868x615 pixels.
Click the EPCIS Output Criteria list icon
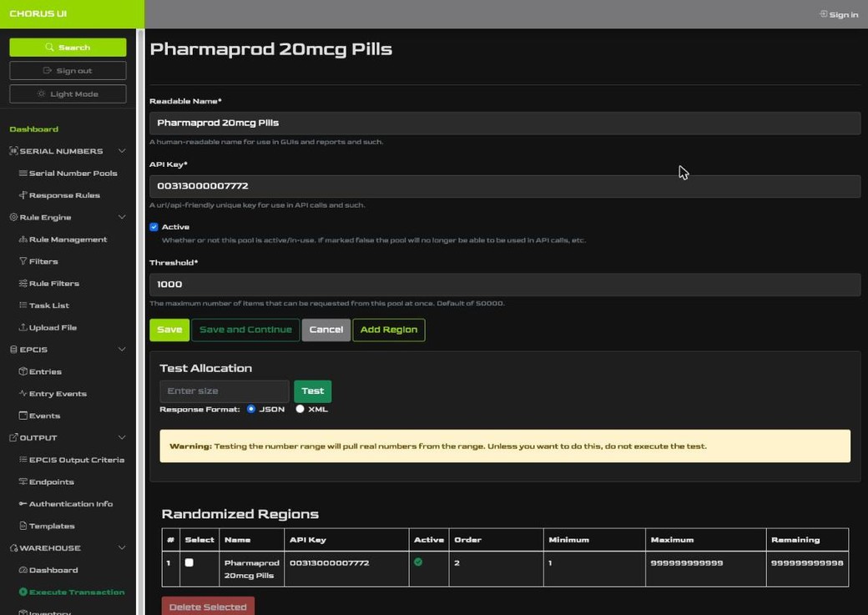23,460
